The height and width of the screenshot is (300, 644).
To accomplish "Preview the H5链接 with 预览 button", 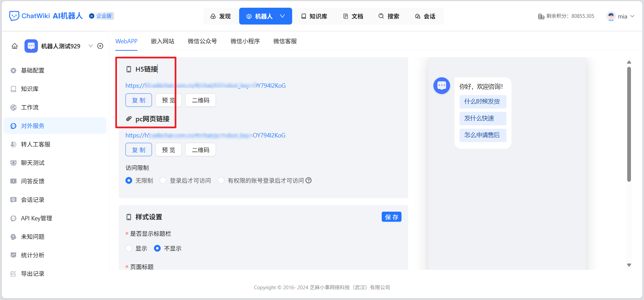I will pos(168,100).
